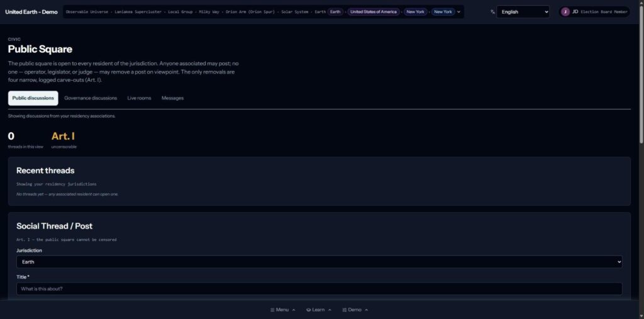The width and height of the screenshot is (644, 319).
Task: Select Local Group in the breadcrumb
Action: (x=180, y=12)
